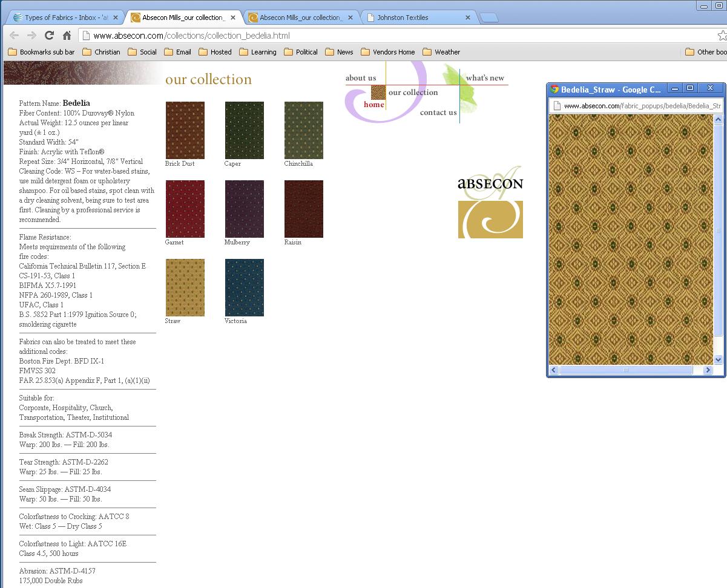The width and height of the screenshot is (727, 588).
Task: Select the Raisin fabric swatch
Action: (x=304, y=209)
